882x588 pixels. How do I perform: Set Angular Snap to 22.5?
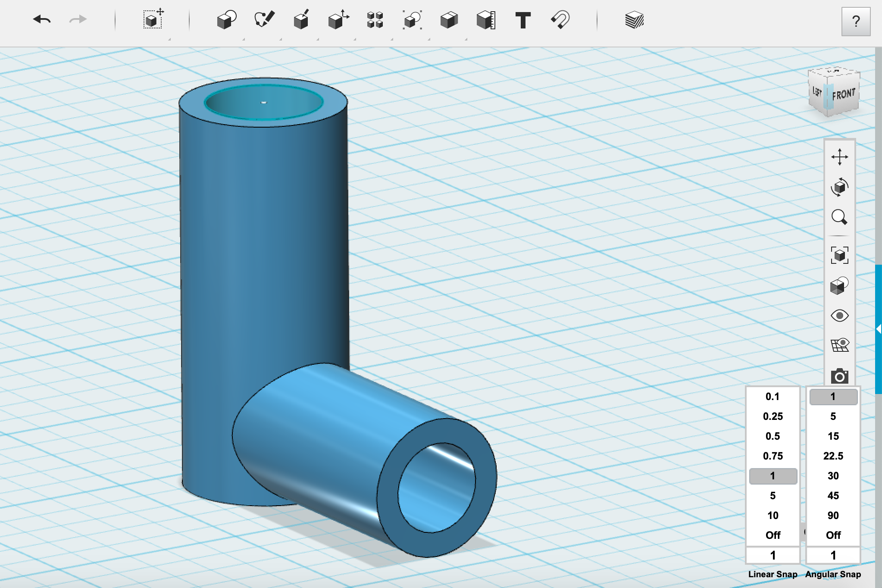pos(833,456)
